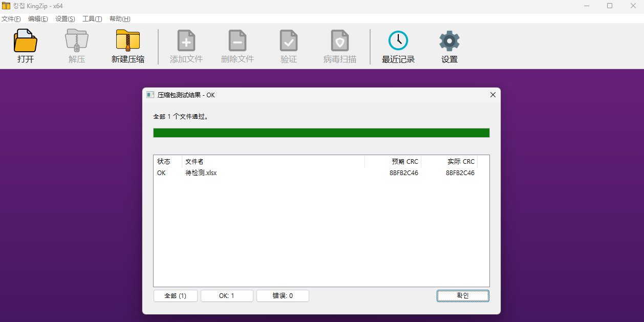Open the 工具(T) menu
Screen dimensions: 644x322
(92, 19)
